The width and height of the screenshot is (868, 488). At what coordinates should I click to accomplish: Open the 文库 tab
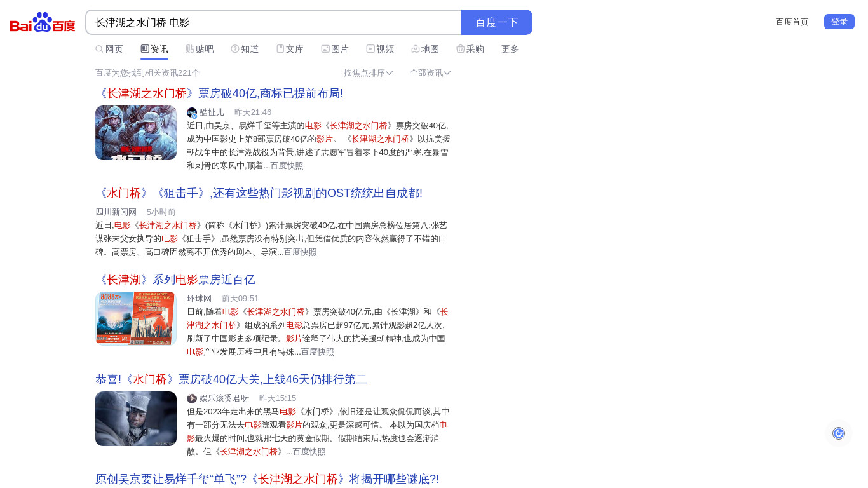[x=290, y=49]
